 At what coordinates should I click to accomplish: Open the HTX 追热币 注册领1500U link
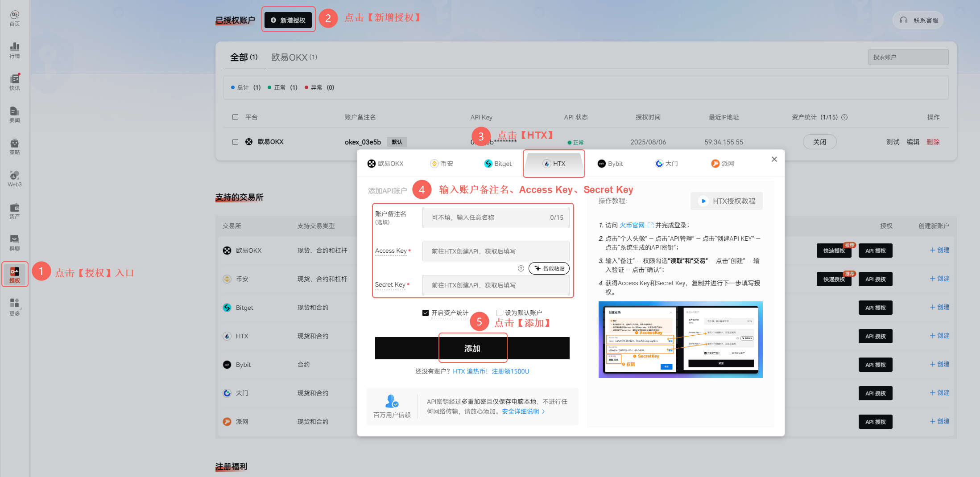[491, 371]
